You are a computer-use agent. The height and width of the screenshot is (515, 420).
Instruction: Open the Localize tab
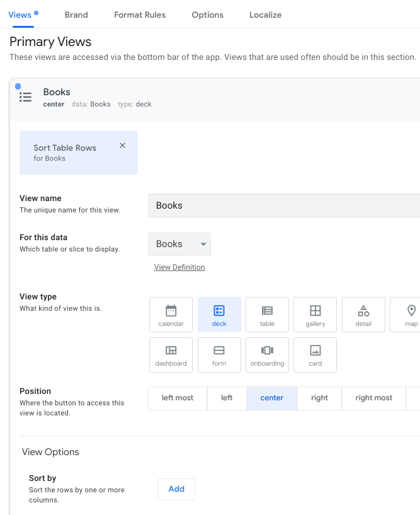click(x=265, y=14)
